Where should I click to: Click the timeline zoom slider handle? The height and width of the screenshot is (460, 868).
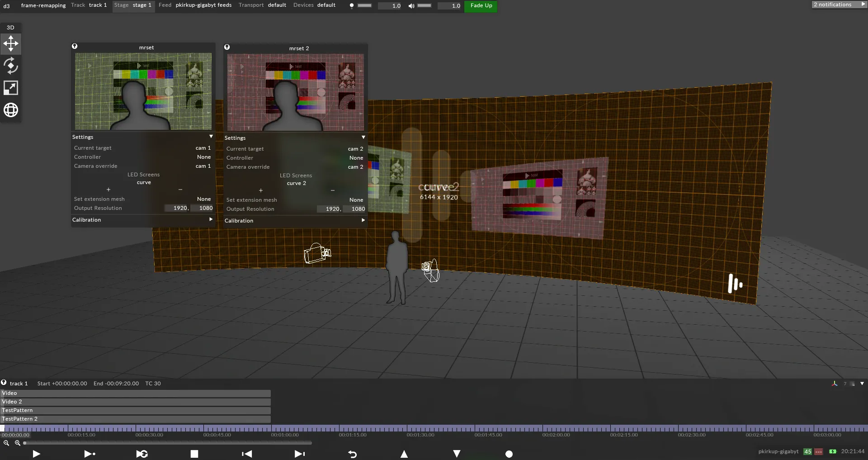point(25,443)
